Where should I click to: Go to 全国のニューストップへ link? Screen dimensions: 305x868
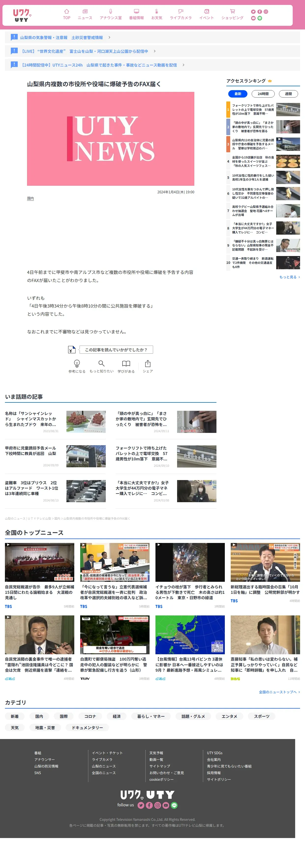pos(279,692)
